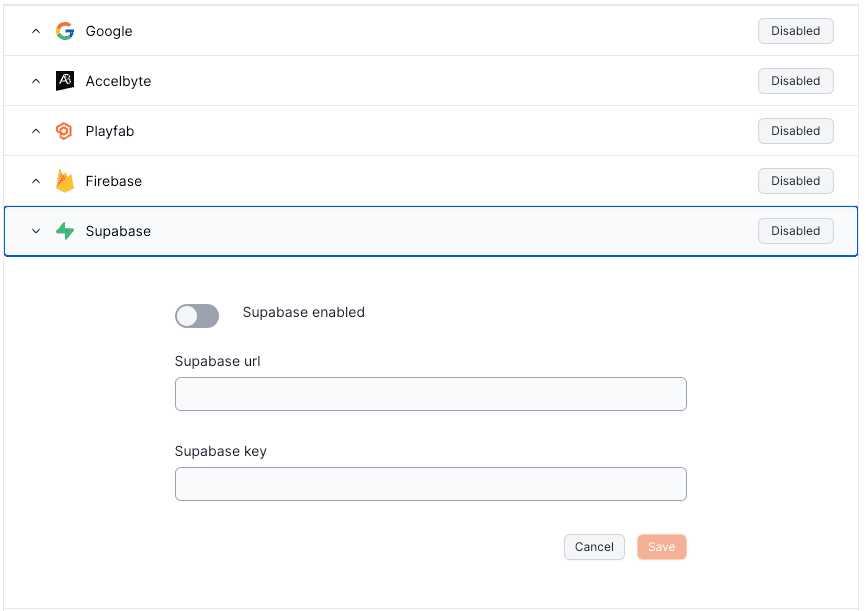Click the Playfab hexagon logo icon
Image resolution: width=866 pixels, height=611 pixels.
point(64,131)
